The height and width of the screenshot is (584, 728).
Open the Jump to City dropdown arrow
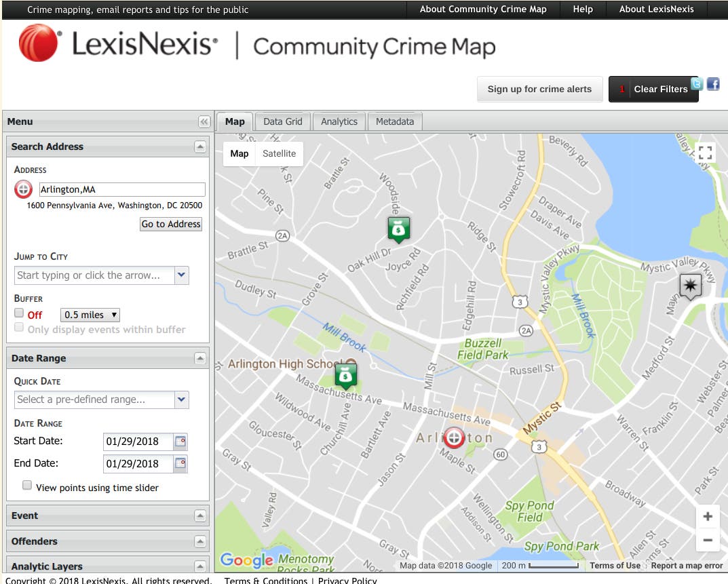coord(181,275)
